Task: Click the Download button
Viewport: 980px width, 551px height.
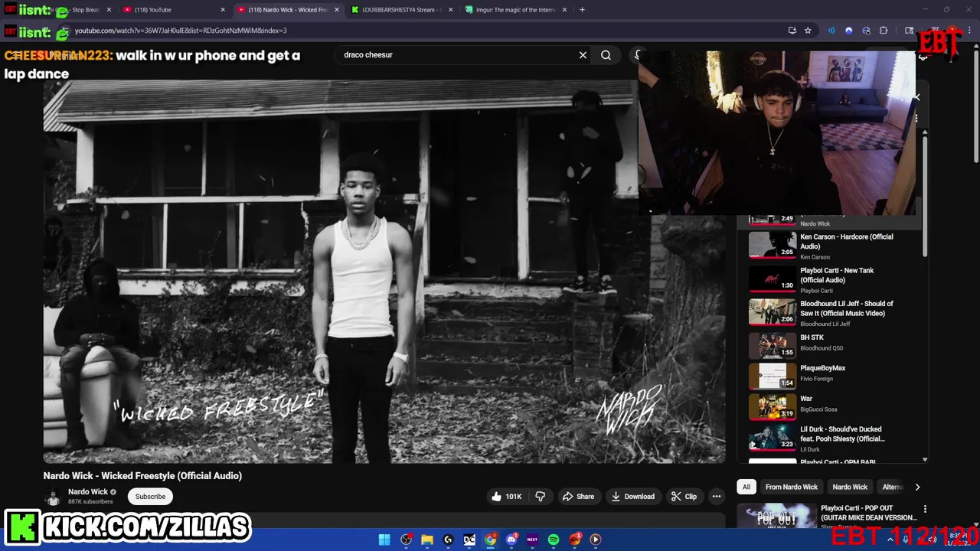Action: tap(632, 497)
